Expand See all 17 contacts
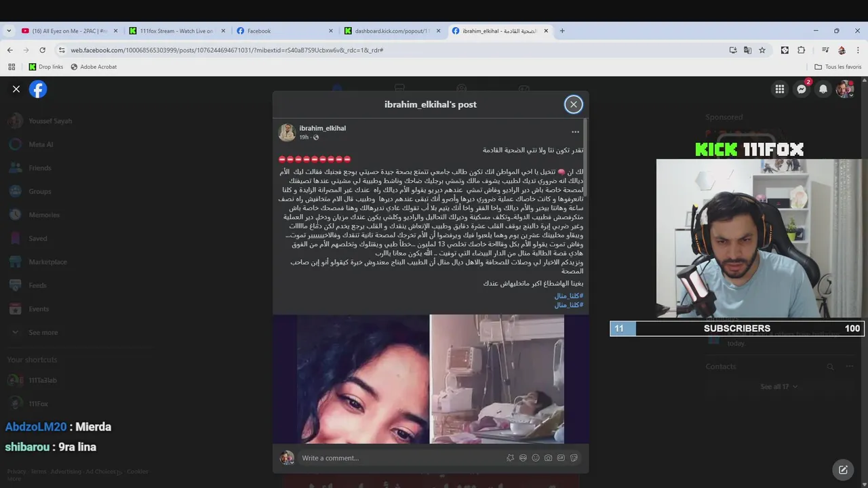Viewport: 868px width, 488px height. 778,386
